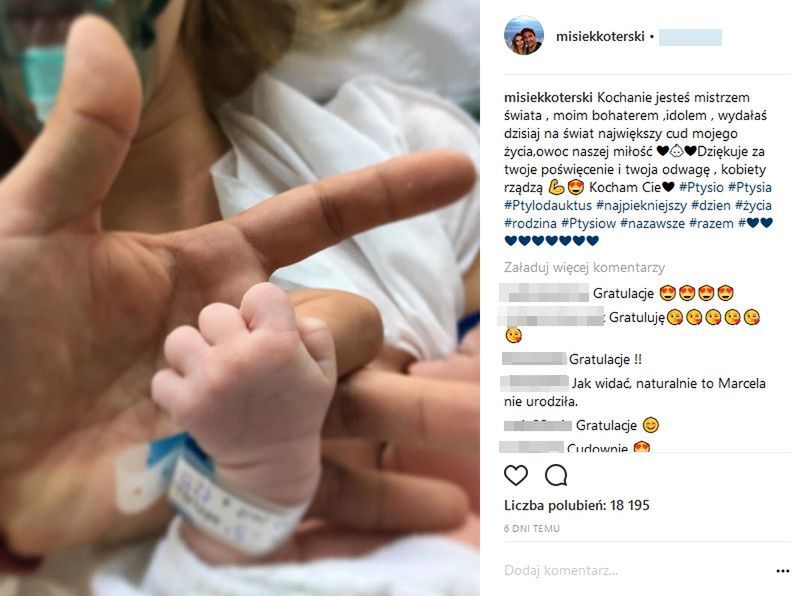The image size is (799, 596).
Task: Open the #rodzina hashtag
Action: pos(530,223)
